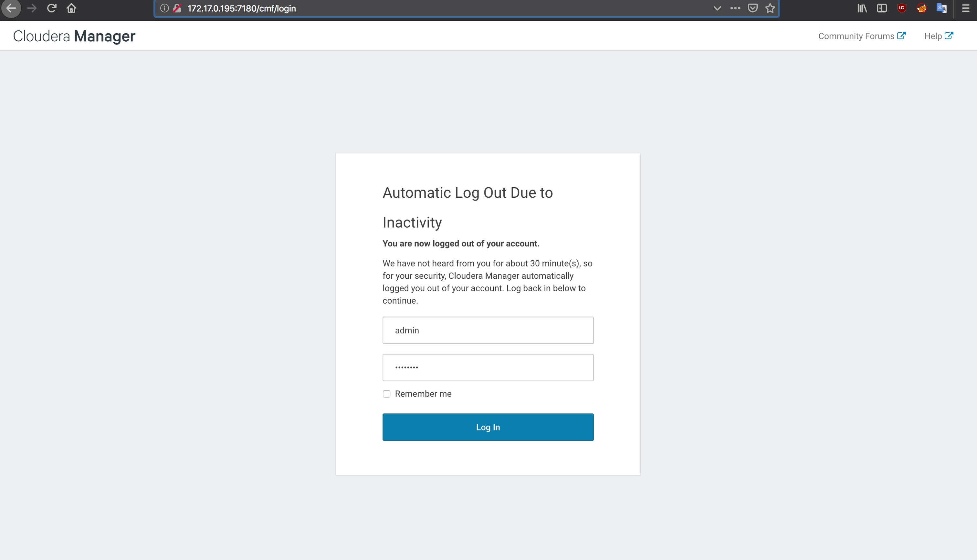Click the browser forward arrow
The height and width of the screenshot is (560, 977).
coord(32,8)
